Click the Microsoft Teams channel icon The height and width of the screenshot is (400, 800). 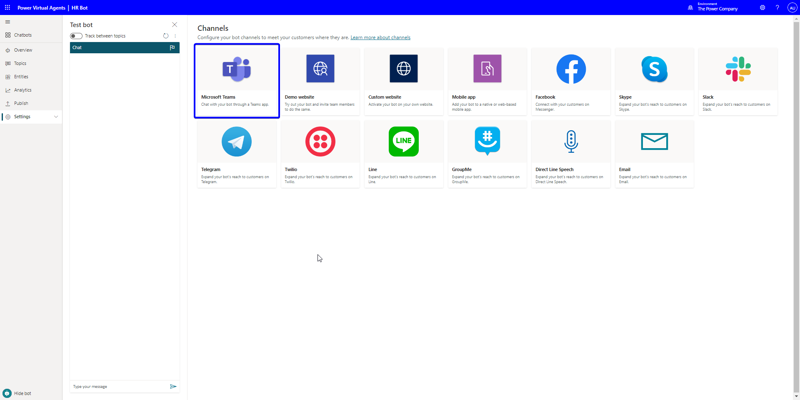pyautogui.click(x=236, y=69)
